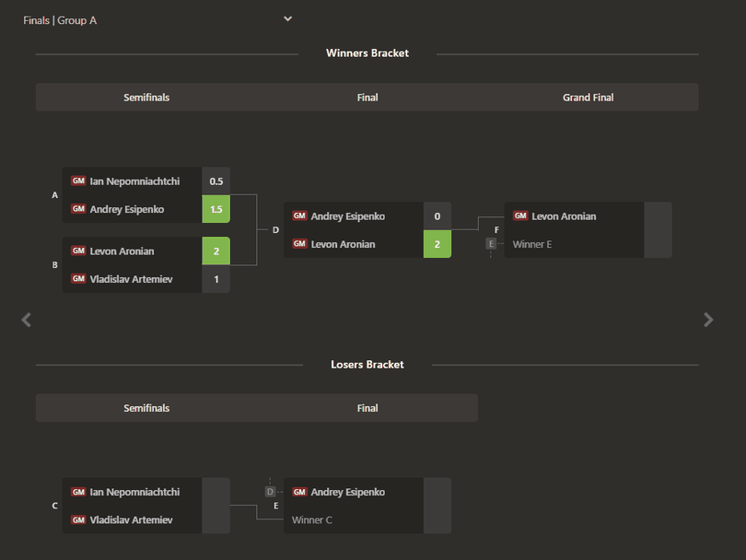Click Esipenko's green 1.5 score box

coord(216,209)
